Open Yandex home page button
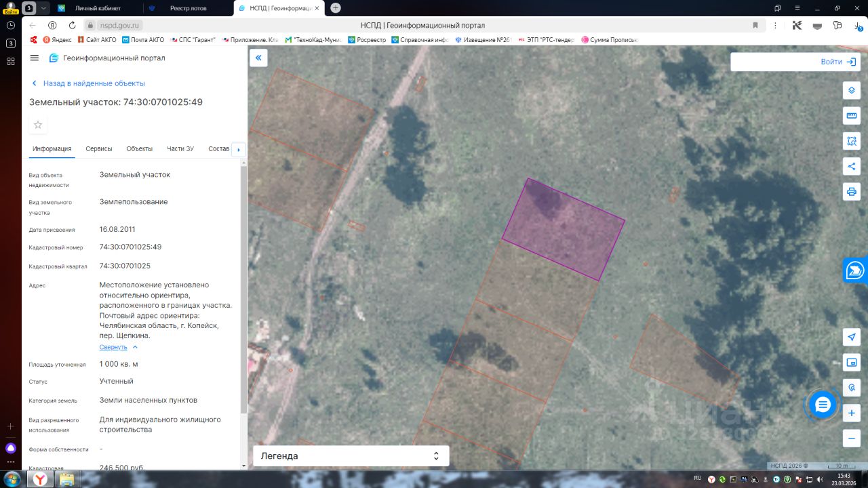868x488 pixels. pyautogui.click(x=52, y=25)
